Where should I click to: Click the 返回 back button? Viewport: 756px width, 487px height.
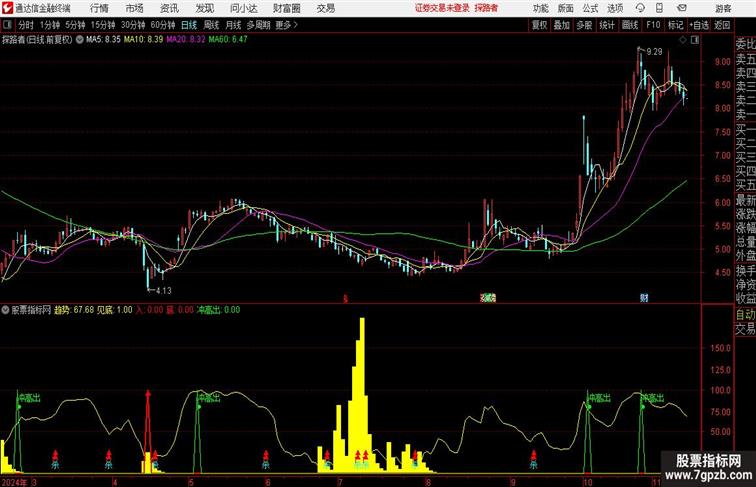click(722, 25)
